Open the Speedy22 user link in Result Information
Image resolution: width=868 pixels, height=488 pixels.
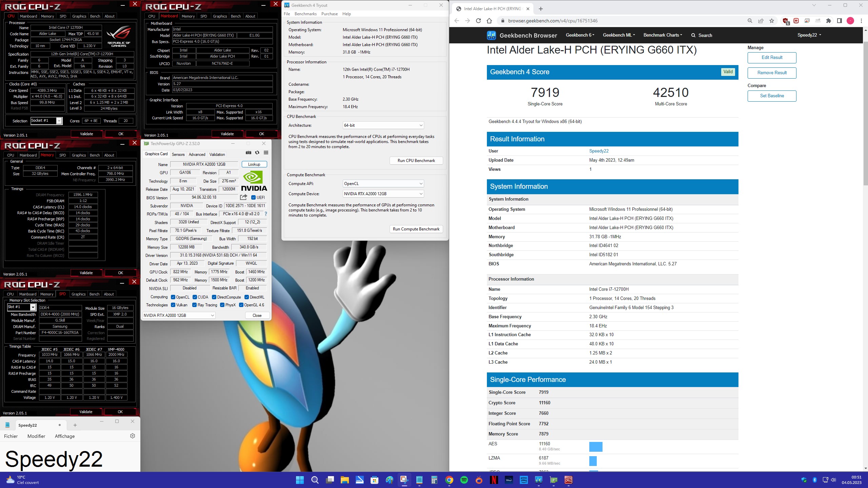pyautogui.click(x=599, y=151)
